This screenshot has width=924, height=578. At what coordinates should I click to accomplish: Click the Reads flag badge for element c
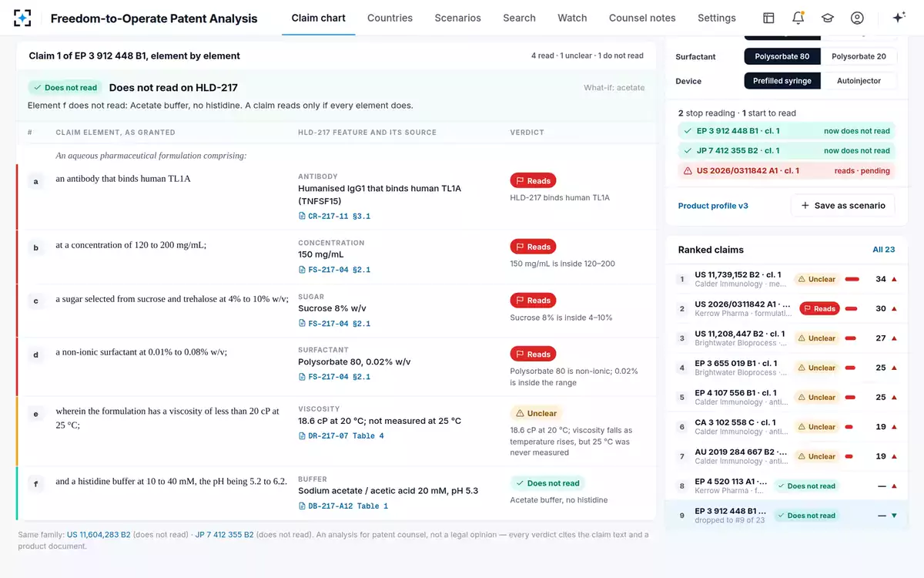coord(533,301)
